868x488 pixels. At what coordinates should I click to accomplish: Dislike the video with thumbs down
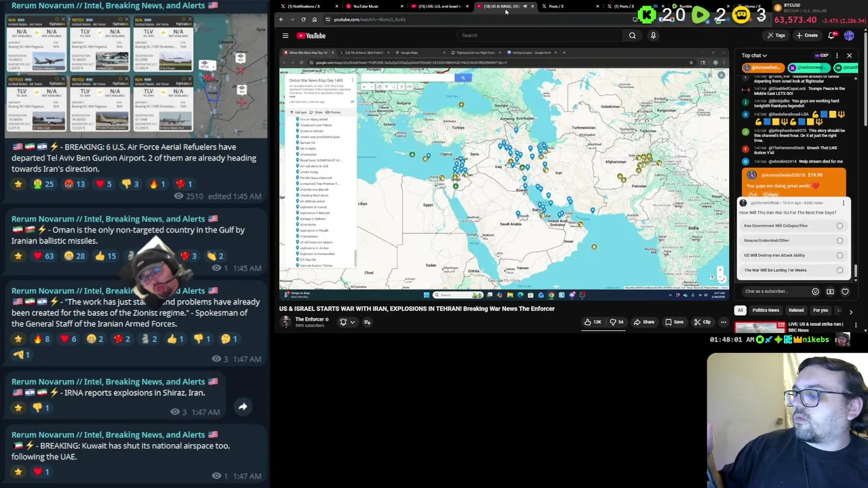[616, 322]
